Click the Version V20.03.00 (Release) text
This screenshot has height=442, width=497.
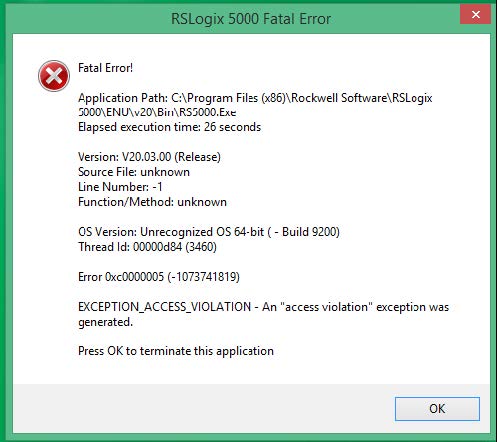149,157
